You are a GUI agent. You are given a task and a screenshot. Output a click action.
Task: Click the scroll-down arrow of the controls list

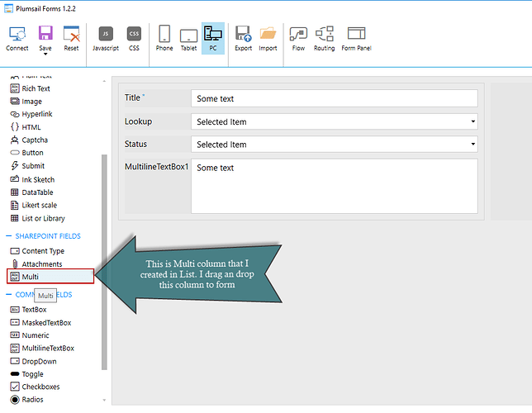click(104, 401)
